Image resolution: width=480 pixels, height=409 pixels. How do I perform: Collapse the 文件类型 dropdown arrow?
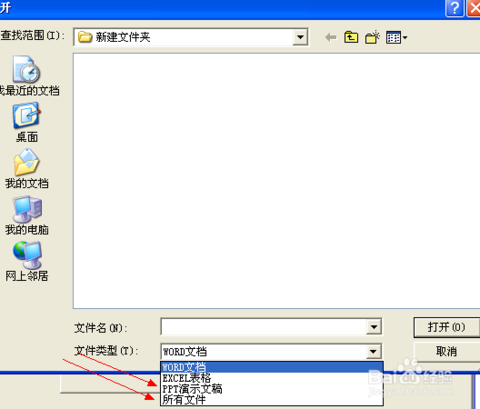coord(373,351)
